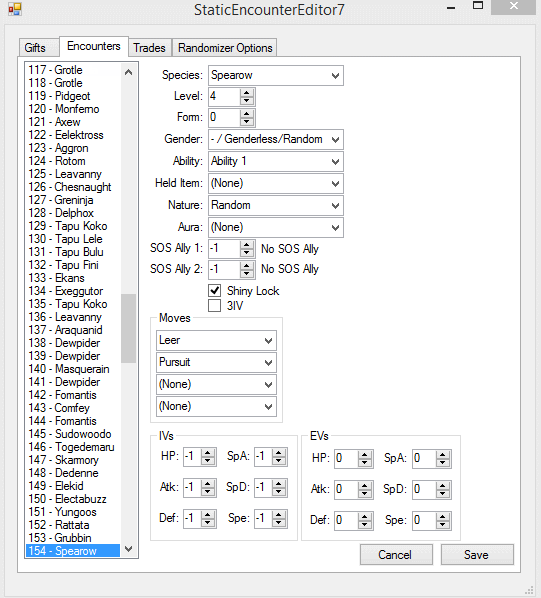Image resolution: width=541 pixels, height=598 pixels.
Task: Click the encounter list scroll up arrow
Action: coord(128,72)
